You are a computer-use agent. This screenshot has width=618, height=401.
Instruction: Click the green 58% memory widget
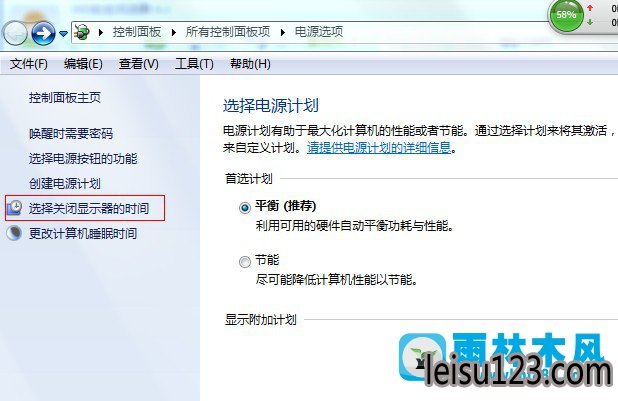(x=566, y=15)
